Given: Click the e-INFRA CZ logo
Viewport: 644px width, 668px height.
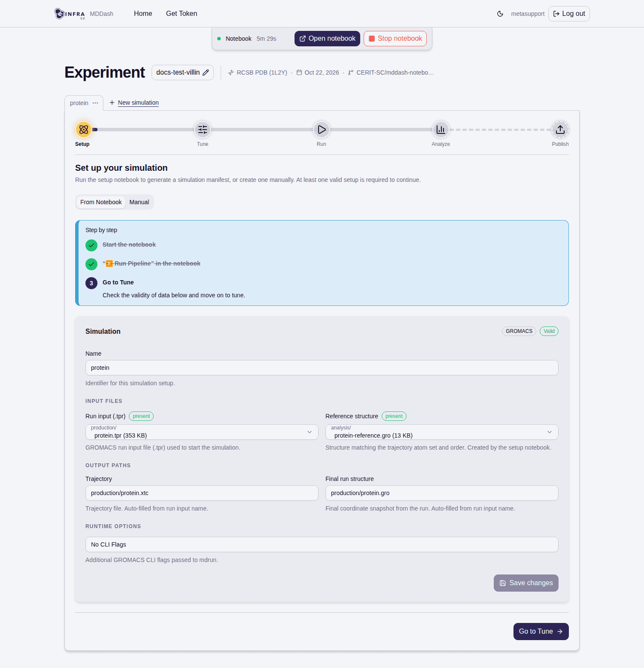Looking at the screenshot, I should (x=70, y=14).
